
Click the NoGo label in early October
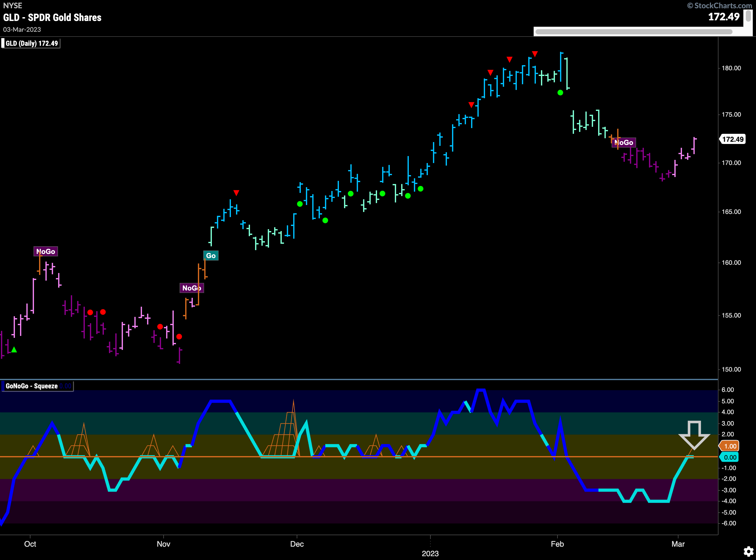tap(45, 251)
